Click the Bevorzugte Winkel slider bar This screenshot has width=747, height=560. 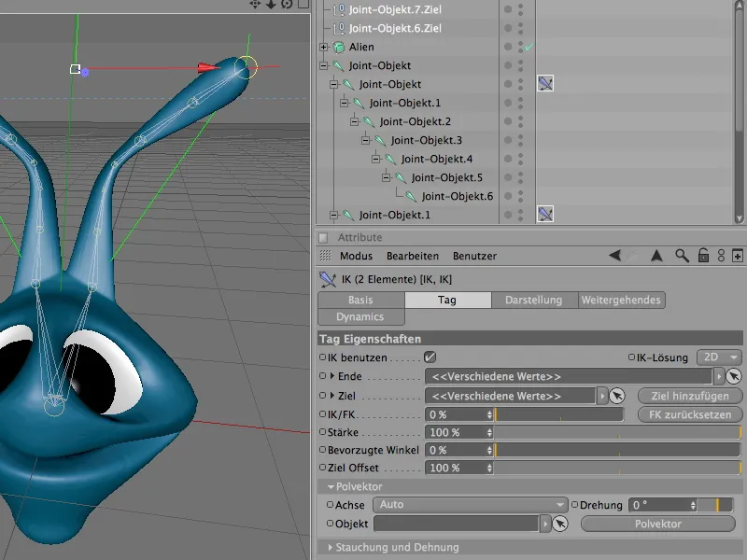(x=617, y=450)
